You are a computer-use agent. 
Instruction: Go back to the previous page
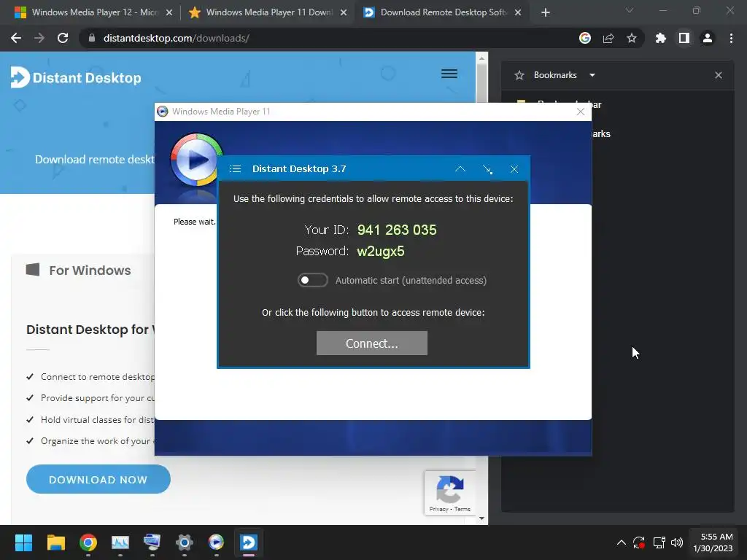click(16, 38)
